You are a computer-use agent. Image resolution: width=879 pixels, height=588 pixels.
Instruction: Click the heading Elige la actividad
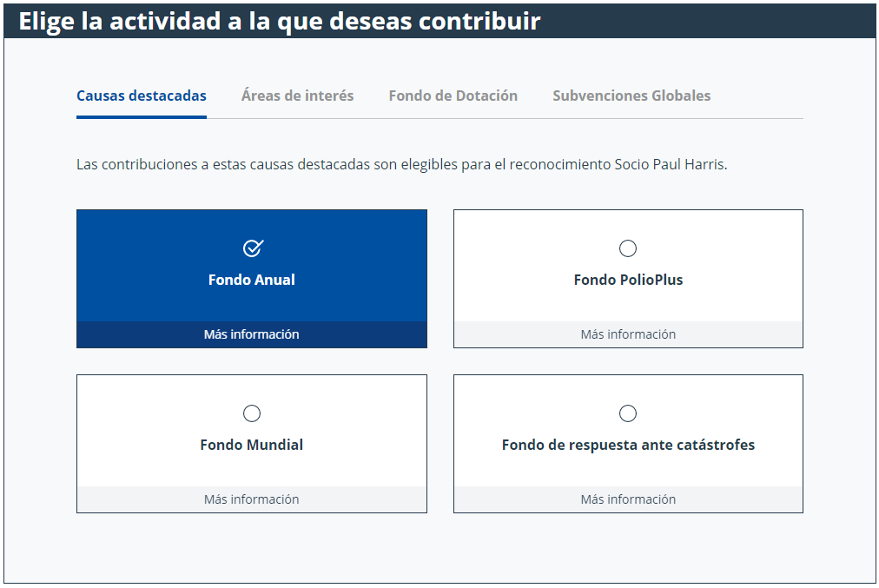(x=279, y=22)
